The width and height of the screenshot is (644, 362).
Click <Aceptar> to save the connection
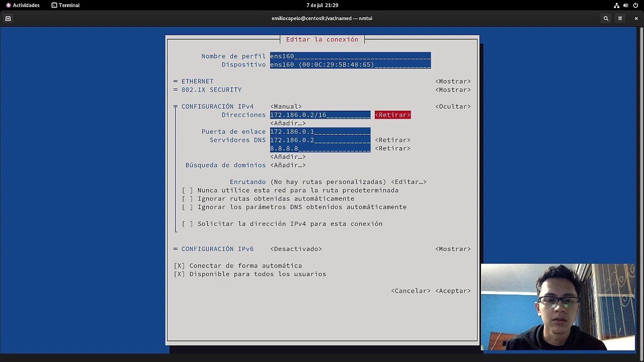click(x=453, y=291)
